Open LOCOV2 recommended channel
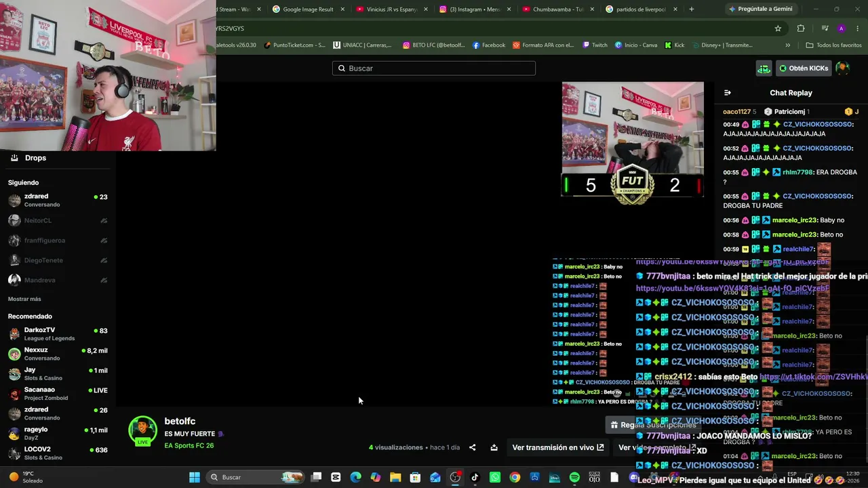The height and width of the screenshot is (488, 868). (x=58, y=453)
